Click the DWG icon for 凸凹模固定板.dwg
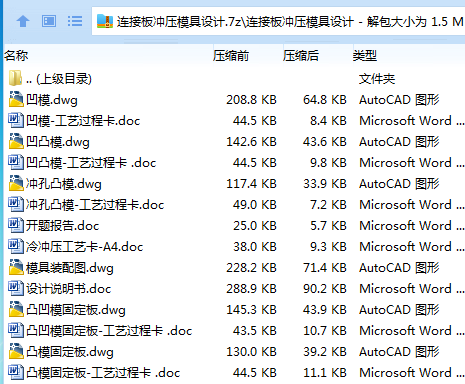Screen dimensions: 465x384 [x=16, y=309]
